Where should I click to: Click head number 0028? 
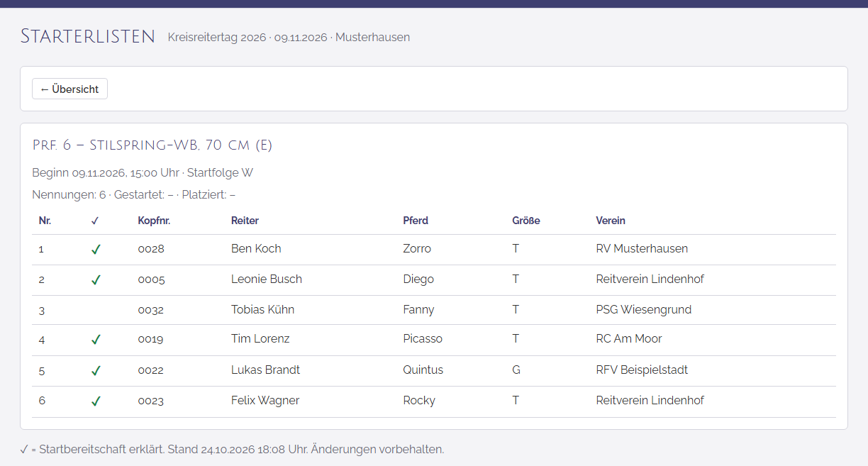point(151,249)
